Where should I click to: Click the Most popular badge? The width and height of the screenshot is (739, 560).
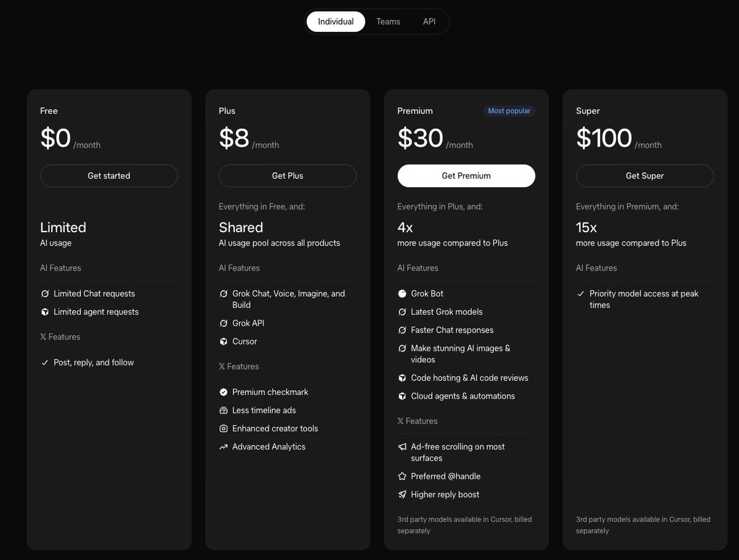pos(509,111)
